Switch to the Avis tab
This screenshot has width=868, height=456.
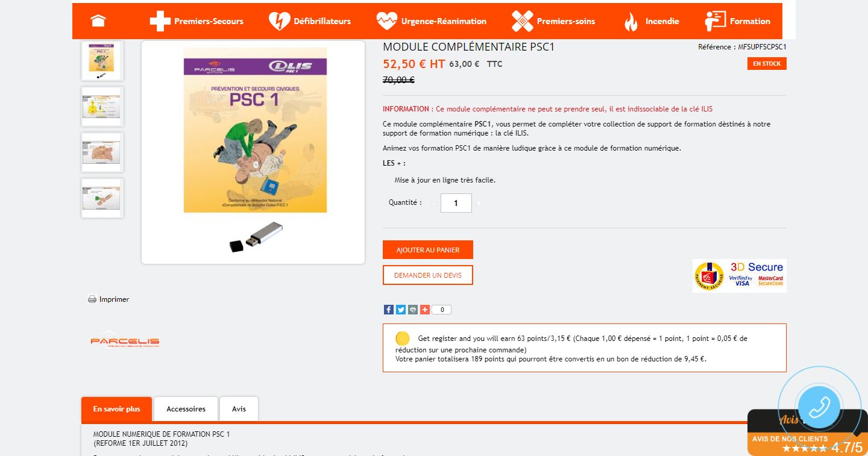click(239, 409)
